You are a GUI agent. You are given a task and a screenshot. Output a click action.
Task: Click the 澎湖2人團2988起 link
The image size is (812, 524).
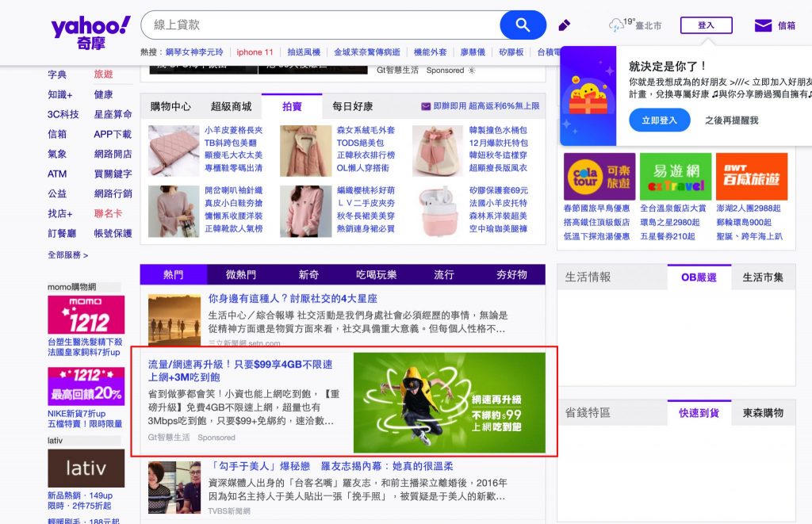click(x=749, y=208)
